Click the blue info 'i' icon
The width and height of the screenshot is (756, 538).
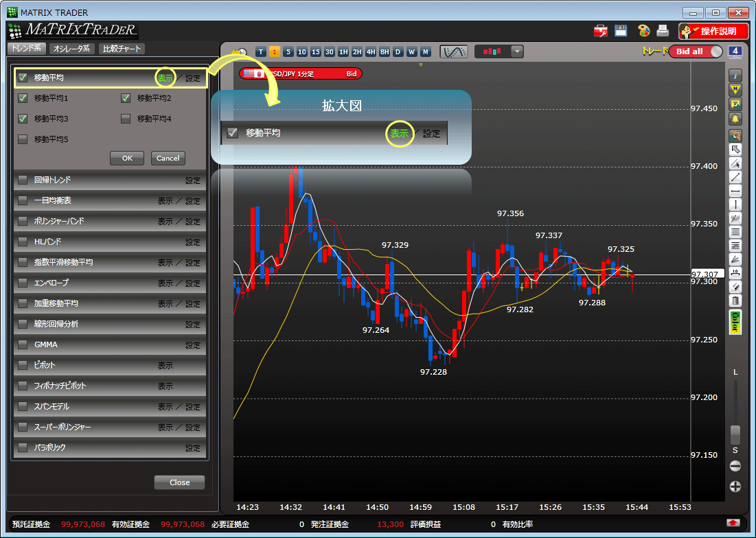click(735, 75)
